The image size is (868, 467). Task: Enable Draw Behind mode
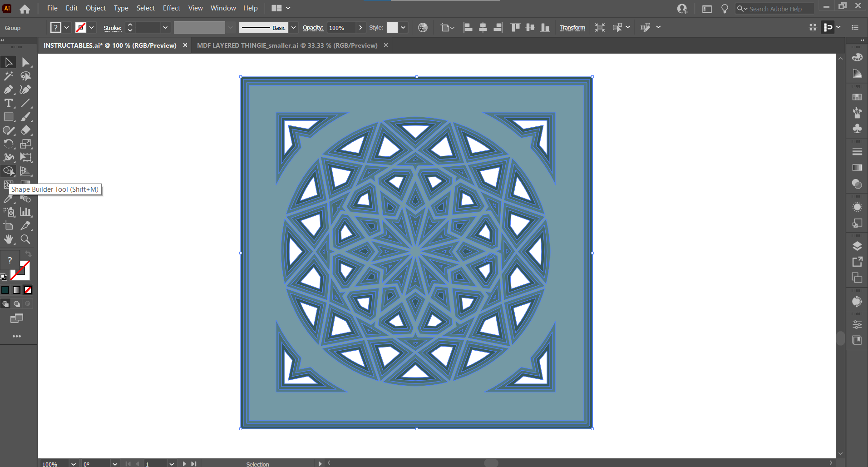pos(17,303)
